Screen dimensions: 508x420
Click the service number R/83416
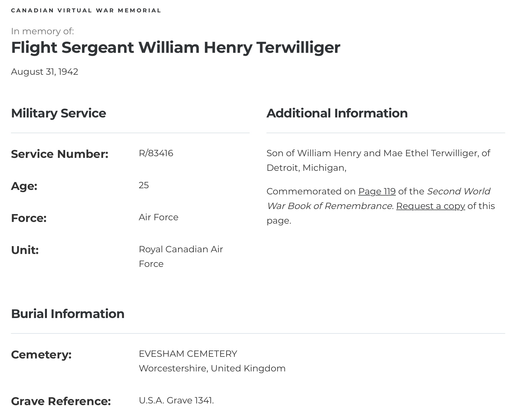pos(156,153)
